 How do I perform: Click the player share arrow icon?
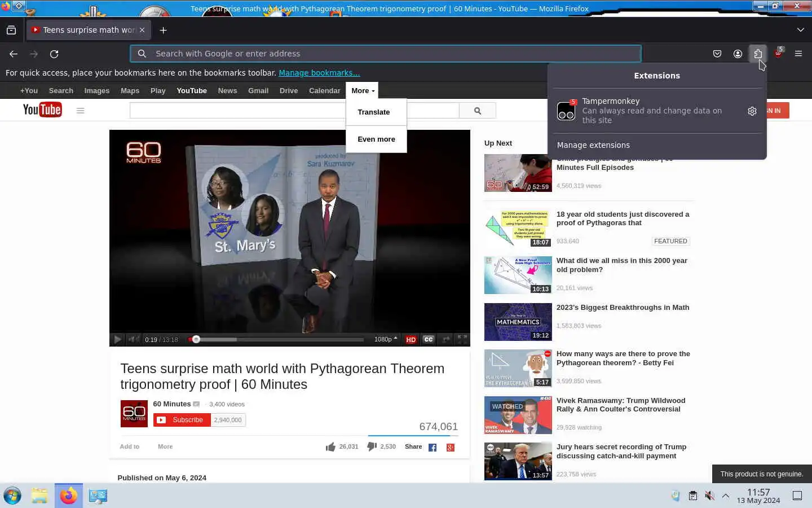click(446, 339)
